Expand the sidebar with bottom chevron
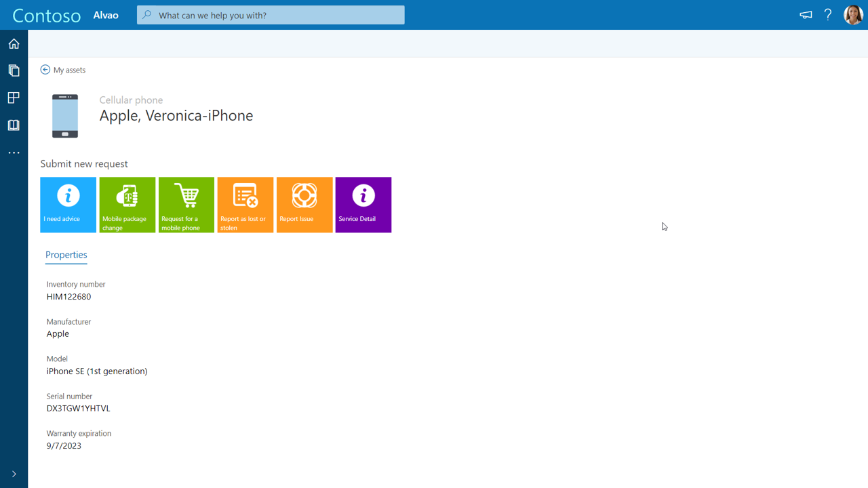Image resolution: width=868 pixels, height=488 pixels. point(14,474)
